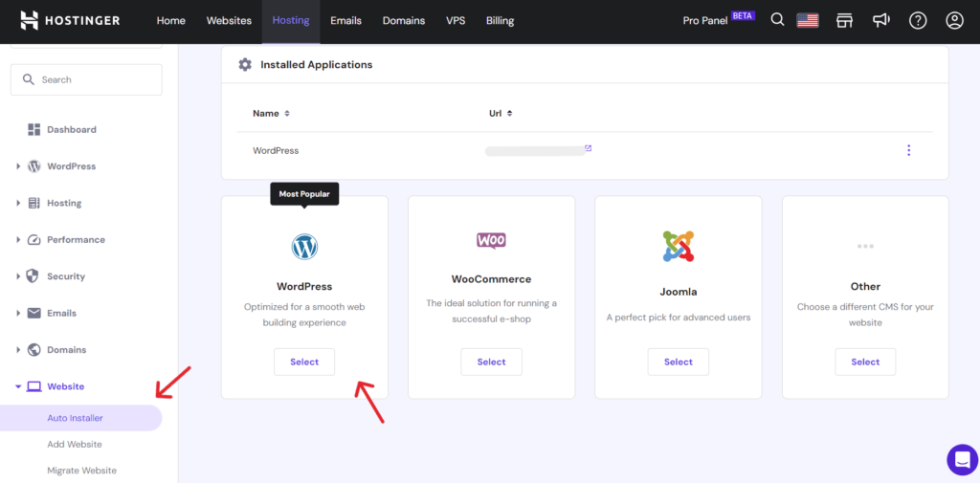Open Auto Installer in sidebar
This screenshot has height=483, width=980.
click(81, 418)
